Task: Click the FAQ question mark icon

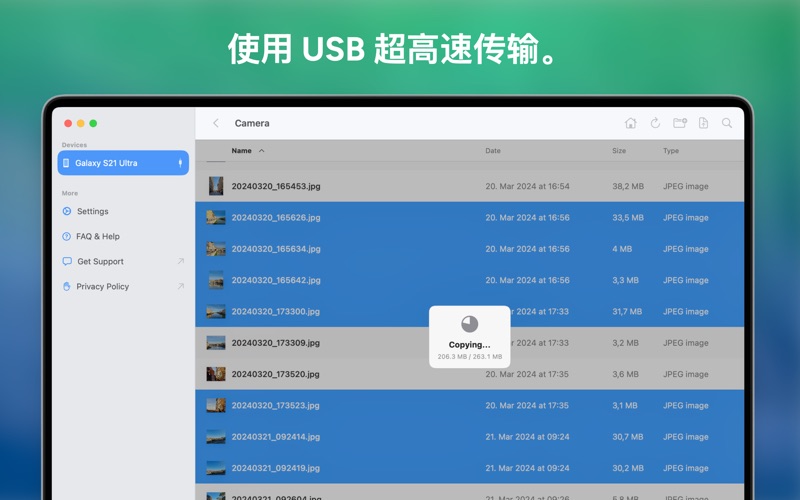Action: coord(66,236)
